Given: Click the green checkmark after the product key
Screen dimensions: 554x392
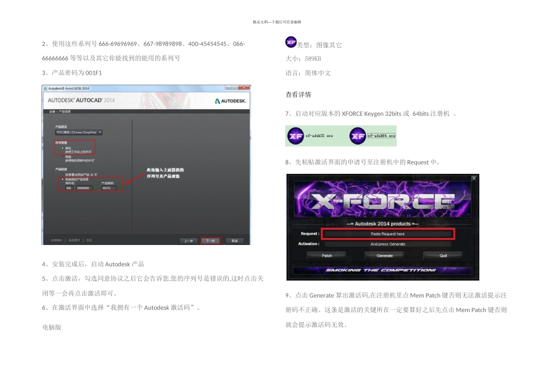Looking at the screenshot, I should [120, 188].
